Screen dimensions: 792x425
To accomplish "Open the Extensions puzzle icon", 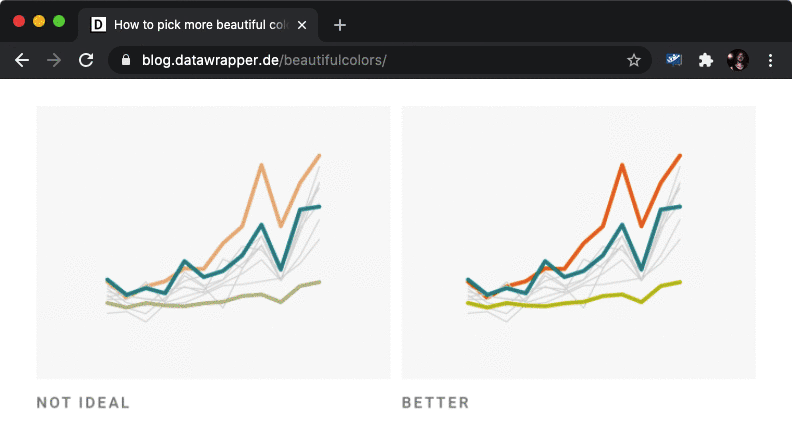I will tap(705, 60).
